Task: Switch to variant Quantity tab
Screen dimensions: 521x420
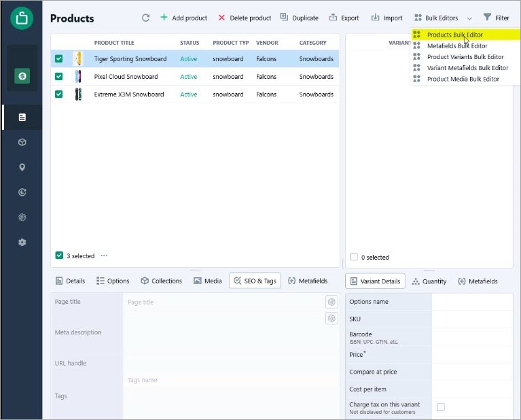Action: [x=429, y=281]
